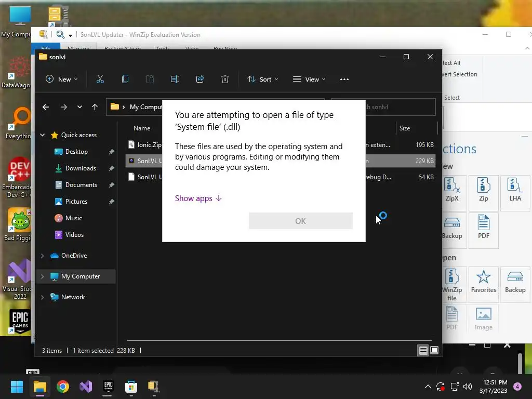Open the New dropdown button
The image size is (532, 399).
click(62, 79)
